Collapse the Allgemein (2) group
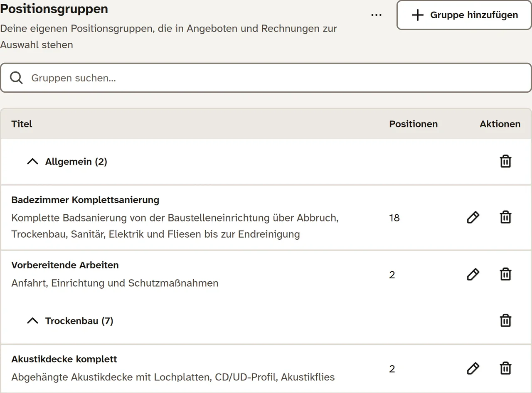The height and width of the screenshot is (393, 532). point(32,162)
